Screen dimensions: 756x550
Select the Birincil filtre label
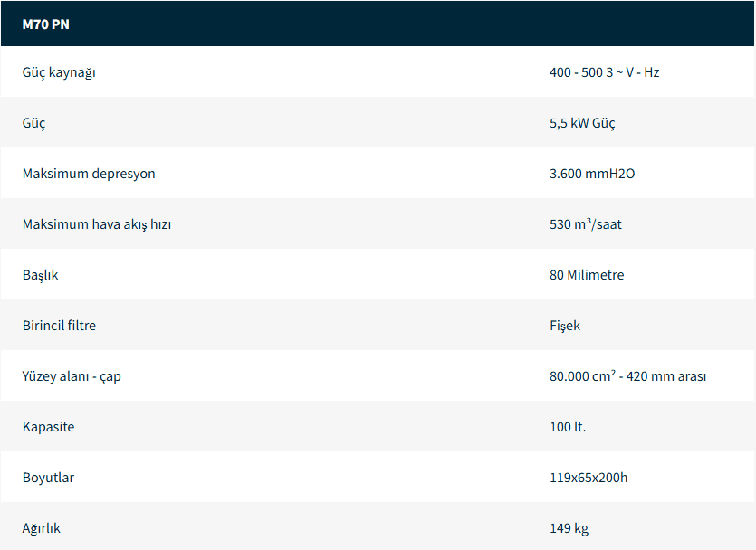(x=59, y=326)
